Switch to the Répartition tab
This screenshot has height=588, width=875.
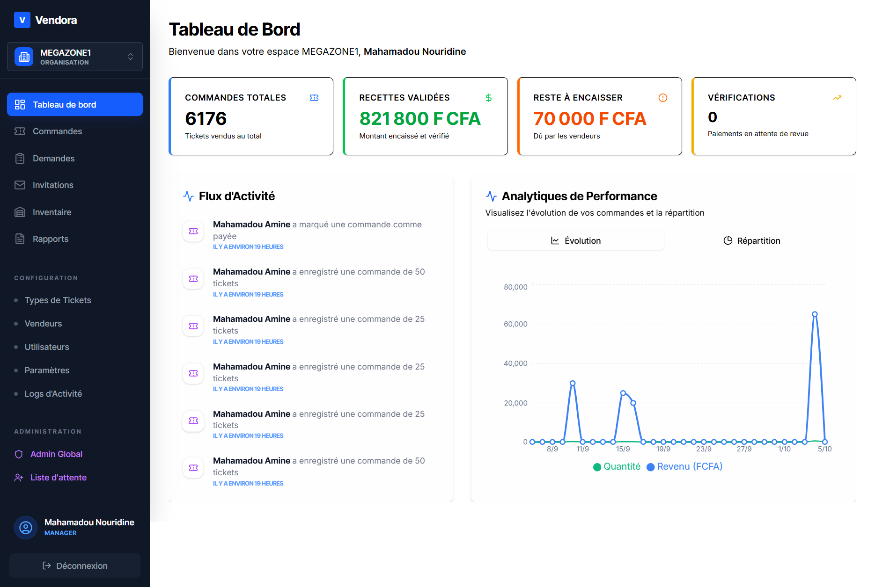[x=752, y=240]
